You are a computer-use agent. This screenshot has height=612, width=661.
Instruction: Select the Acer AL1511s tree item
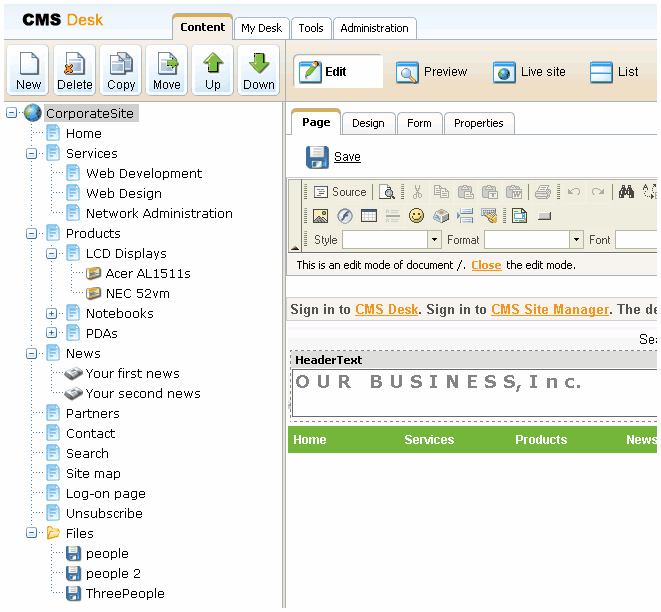click(x=148, y=274)
